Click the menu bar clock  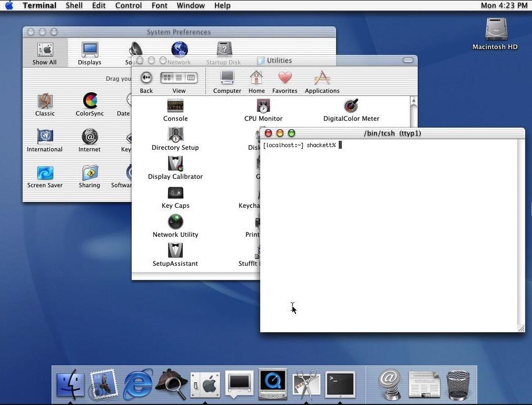pyautogui.click(x=504, y=5)
